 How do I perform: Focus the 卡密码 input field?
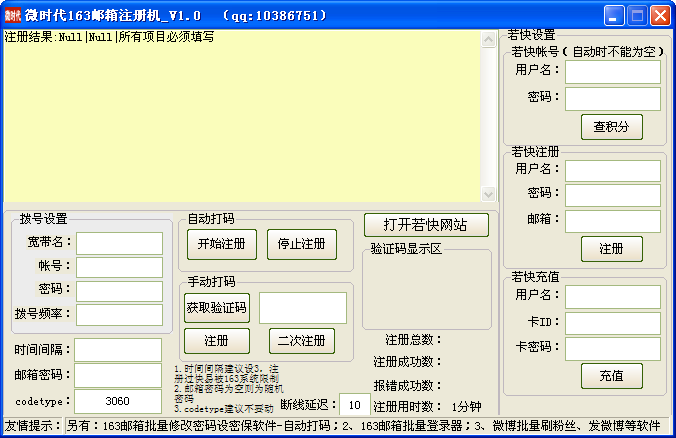613,349
